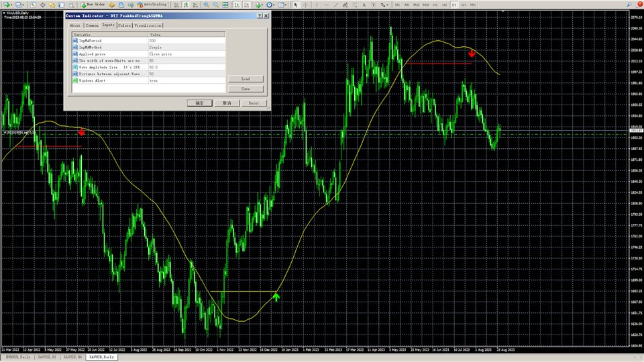Select the line chart type icon
This screenshot has height=362, width=644.
pyautogui.click(x=195, y=5)
